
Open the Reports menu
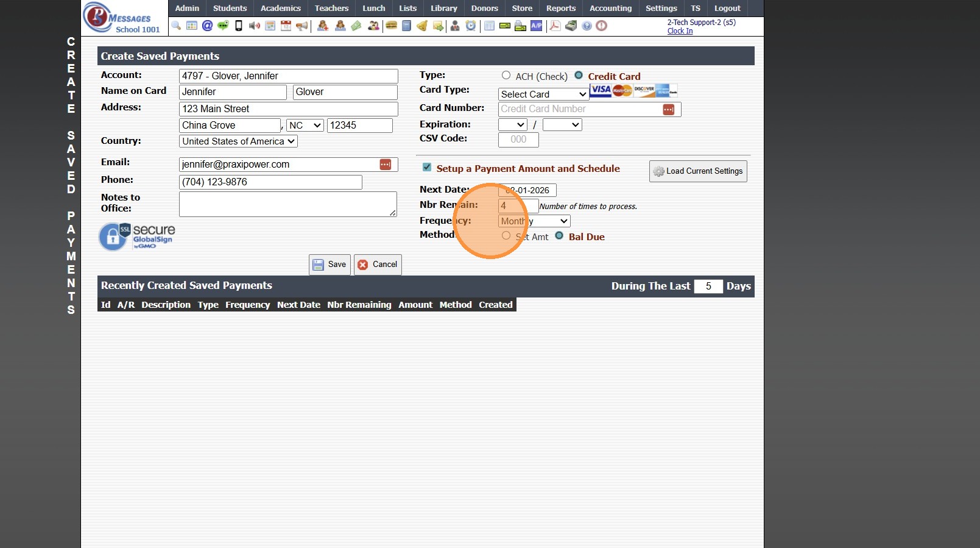[x=561, y=8]
